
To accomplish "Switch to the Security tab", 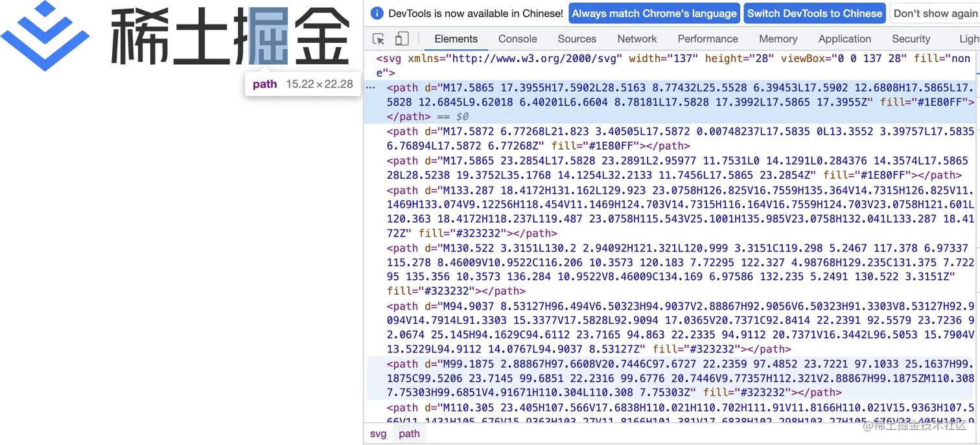I will tap(911, 39).
